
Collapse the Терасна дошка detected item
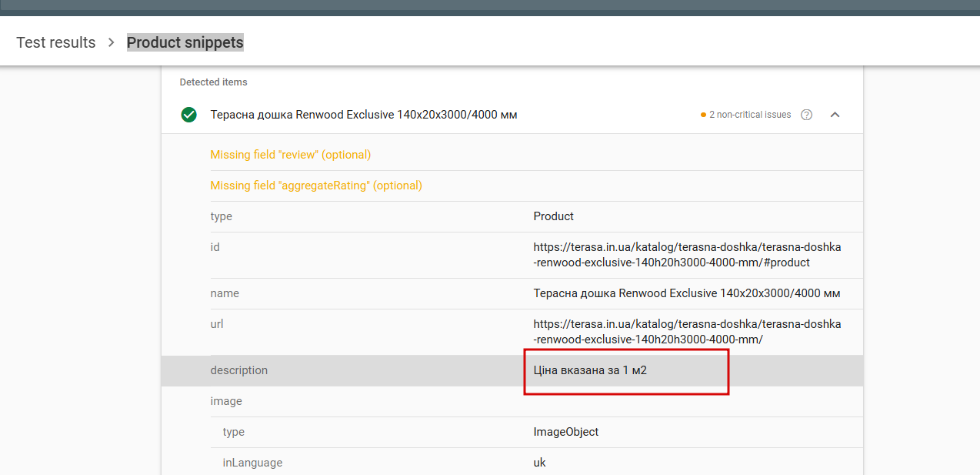pyautogui.click(x=835, y=115)
